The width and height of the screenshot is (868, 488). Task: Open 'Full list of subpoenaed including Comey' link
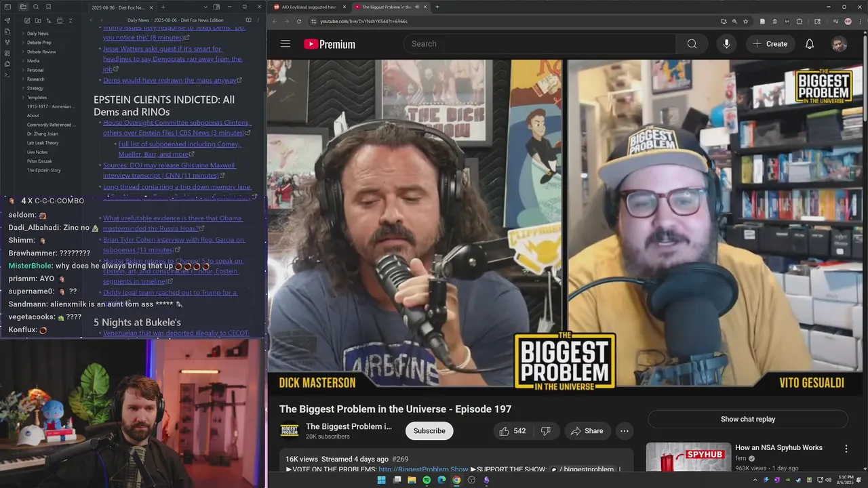(180, 149)
